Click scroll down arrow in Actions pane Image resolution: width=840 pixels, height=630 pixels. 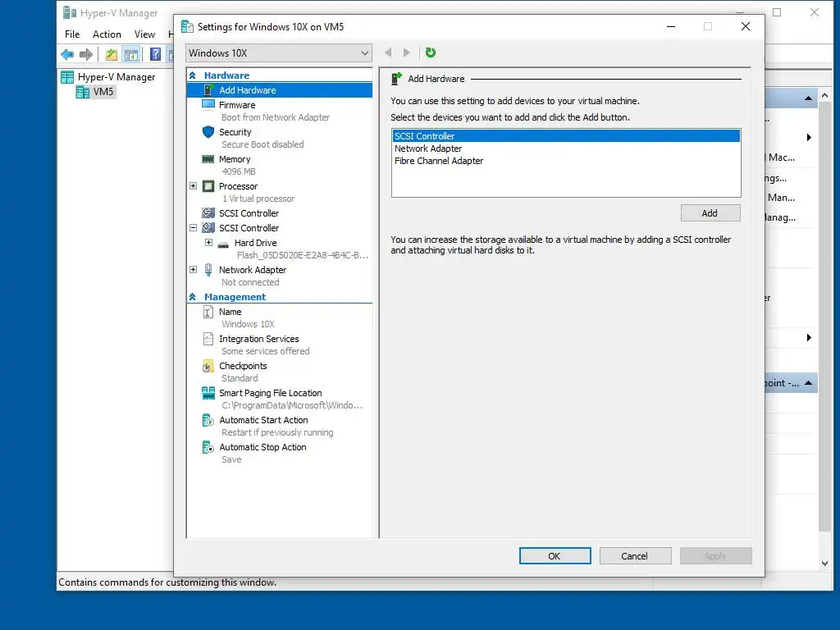tap(825, 564)
